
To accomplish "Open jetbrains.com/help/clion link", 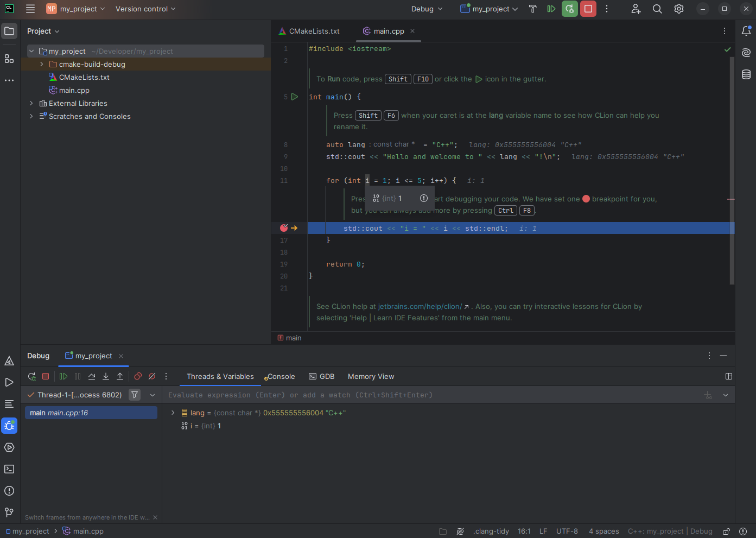I will (420, 307).
